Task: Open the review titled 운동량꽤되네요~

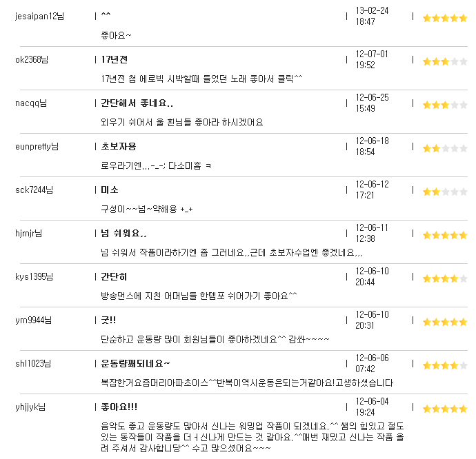Action: pyautogui.click(x=135, y=363)
